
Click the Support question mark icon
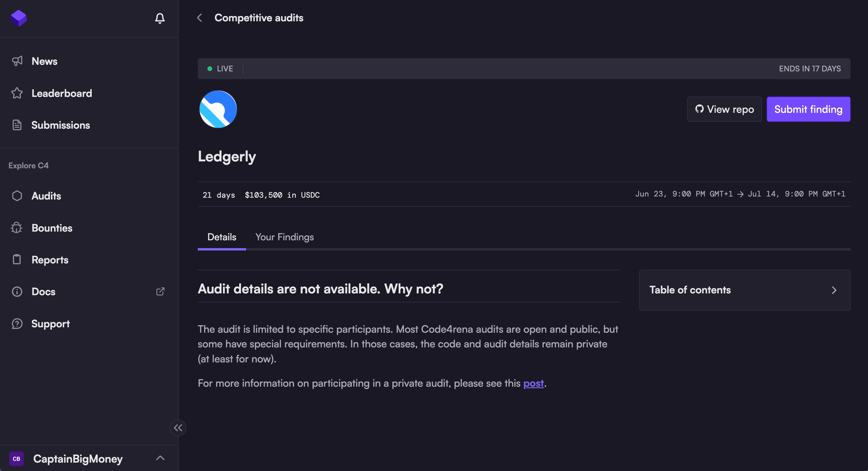(17, 324)
